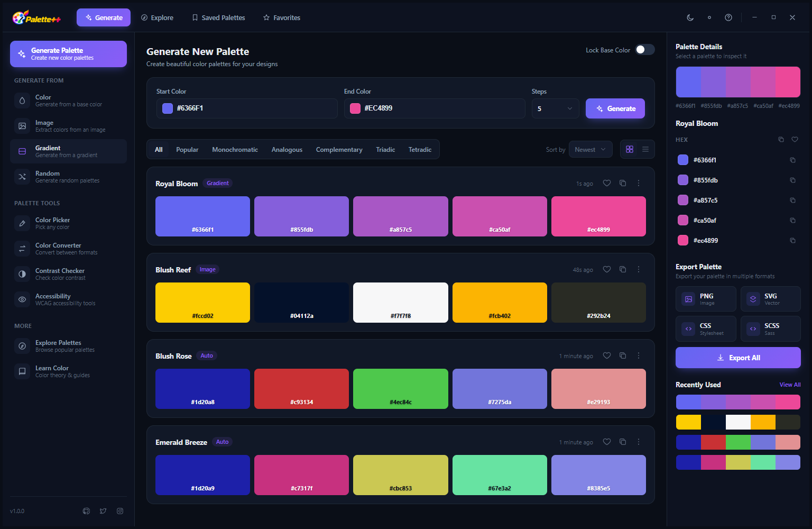
Task: Favorite Royal Bloom in details HEX header
Action: coord(795,140)
